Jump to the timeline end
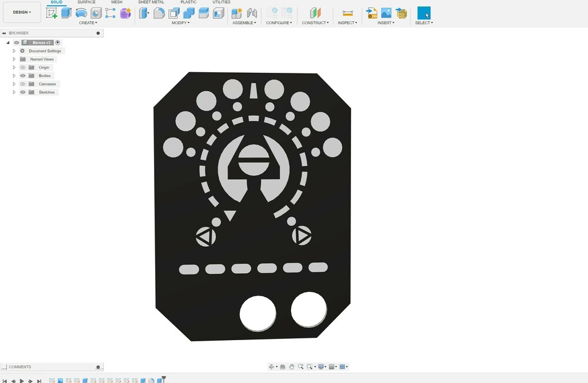The width and height of the screenshot is (588, 383). coord(39,381)
